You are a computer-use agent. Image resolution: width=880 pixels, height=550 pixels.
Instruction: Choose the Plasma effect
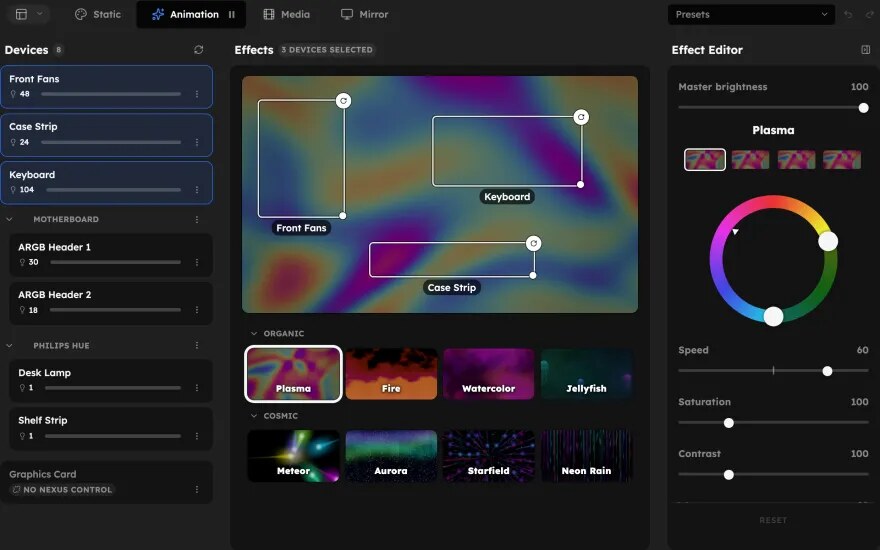(294, 374)
